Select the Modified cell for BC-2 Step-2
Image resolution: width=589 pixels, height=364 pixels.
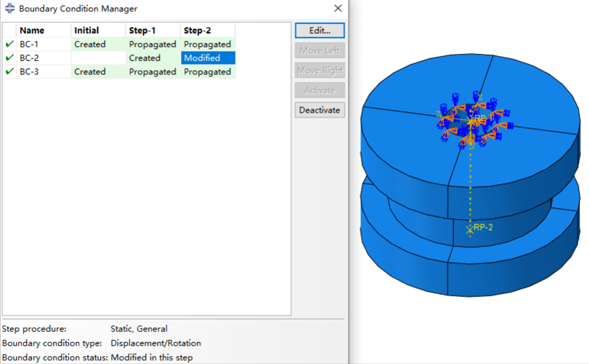(x=208, y=58)
